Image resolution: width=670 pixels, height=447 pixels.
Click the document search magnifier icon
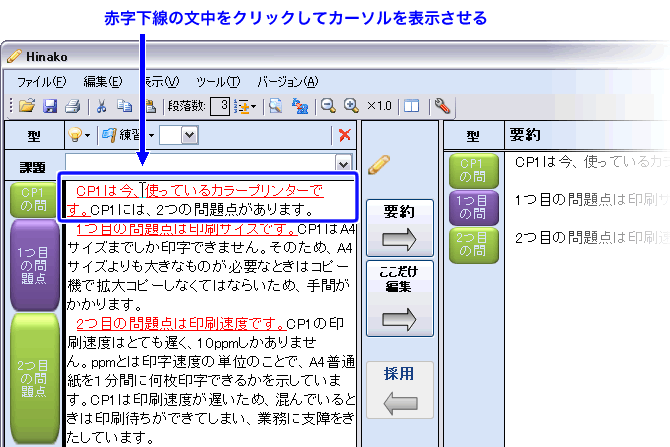pyautogui.click(x=276, y=106)
